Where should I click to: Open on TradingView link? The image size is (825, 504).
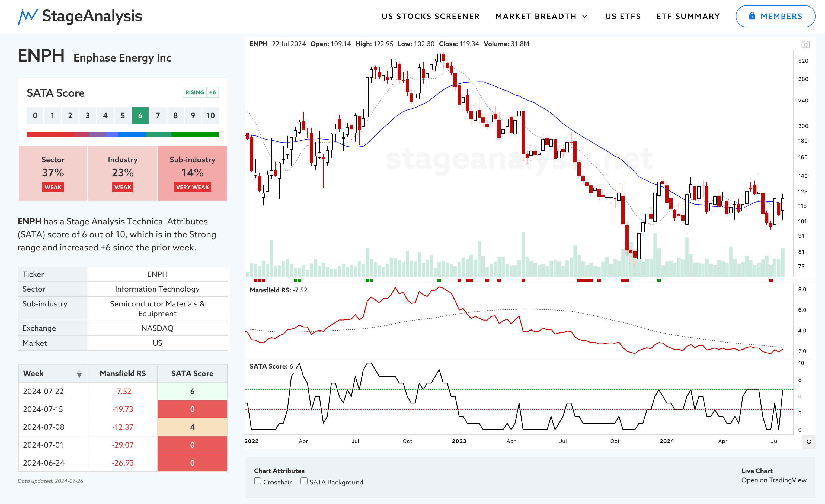[774, 480]
